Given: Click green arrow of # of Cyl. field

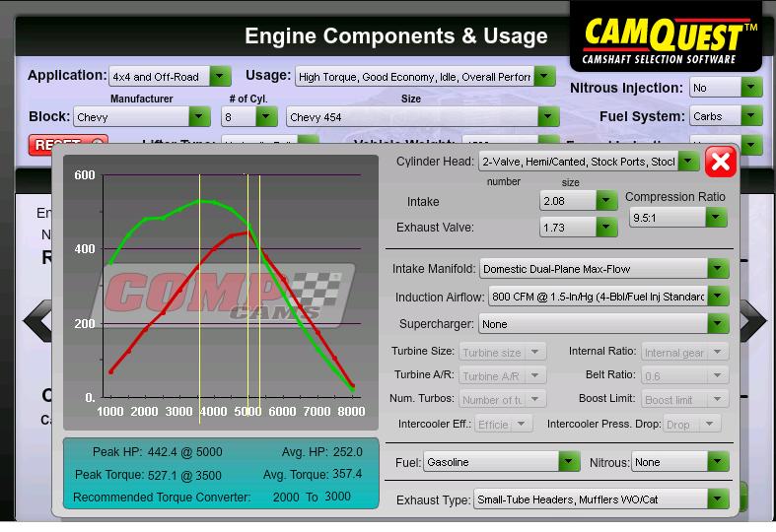Looking at the screenshot, I should point(267,117).
